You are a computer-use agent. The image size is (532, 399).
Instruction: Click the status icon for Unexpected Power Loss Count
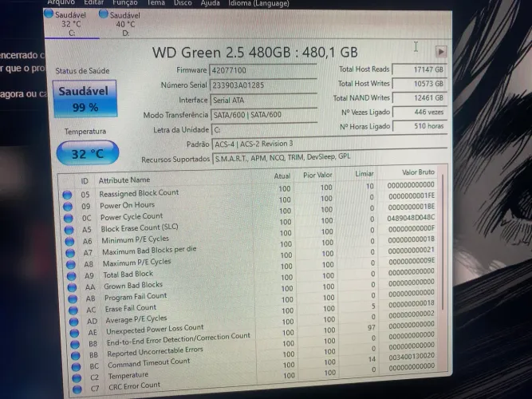(x=75, y=333)
